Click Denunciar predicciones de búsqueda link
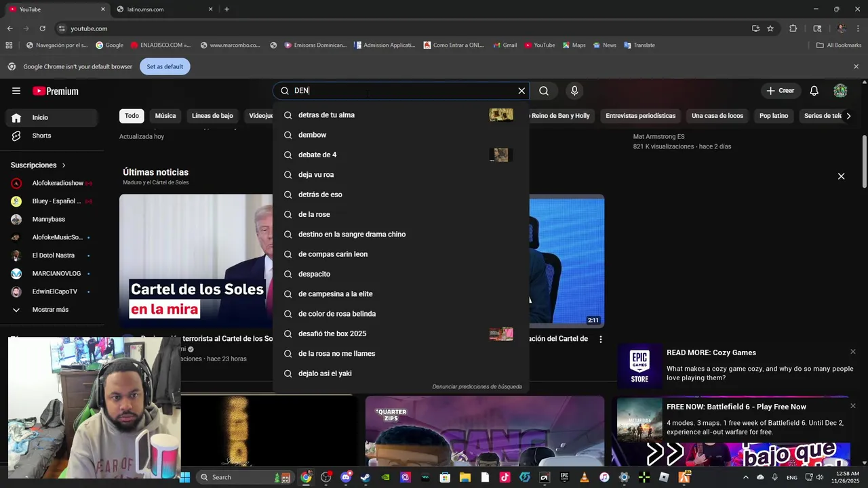 (x=477, y=387)
